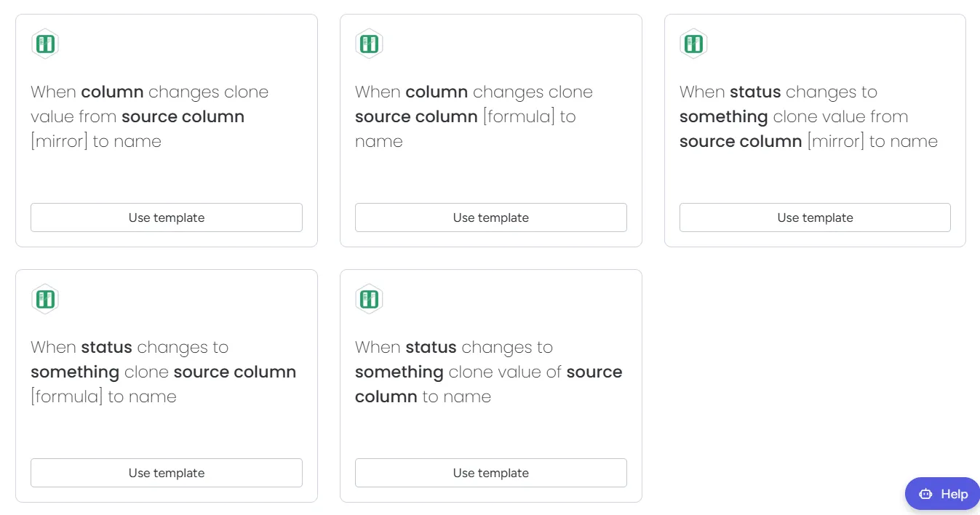The width and height of the screenshot is (980, 515).
Task: Click the board icon above "clone source column [formula] to name"
Action: 369,43
